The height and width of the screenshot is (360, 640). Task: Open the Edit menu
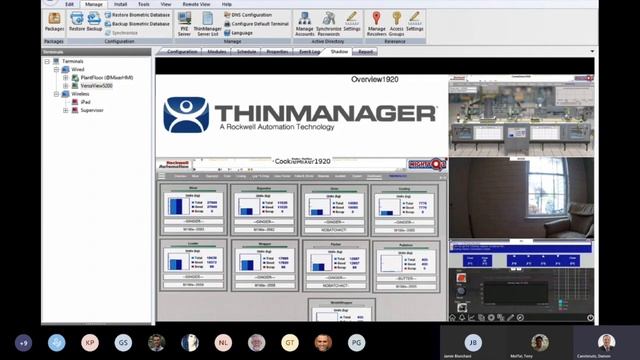coord(69,4)
